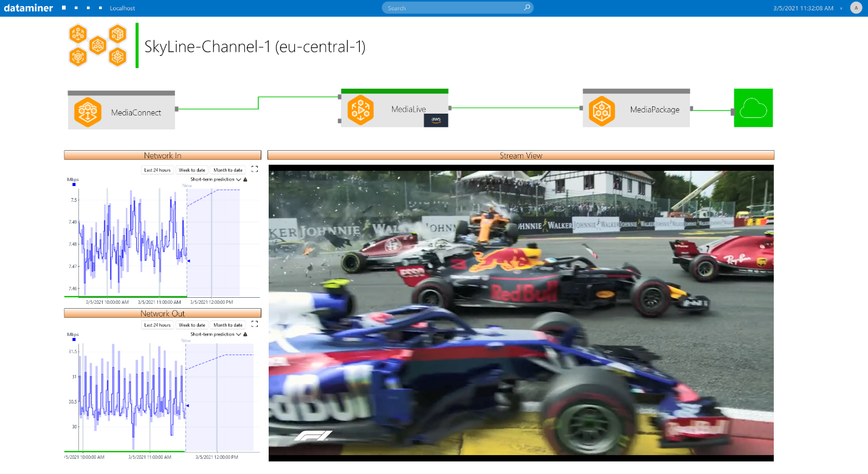Open Network Out Short-term prediction dropdown
868x474 pixels.
point(216,334)
